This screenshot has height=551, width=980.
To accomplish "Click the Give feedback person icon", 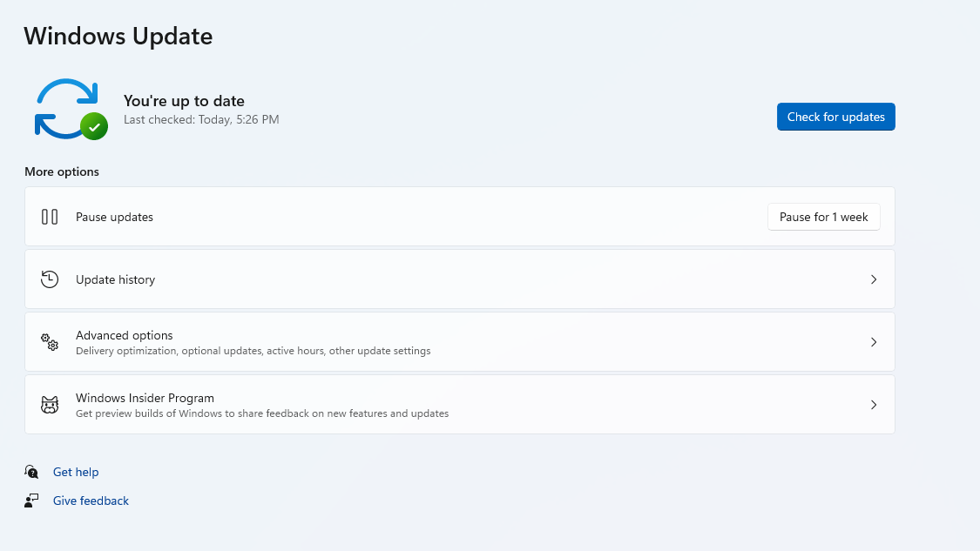I will (x=32, y=501).
